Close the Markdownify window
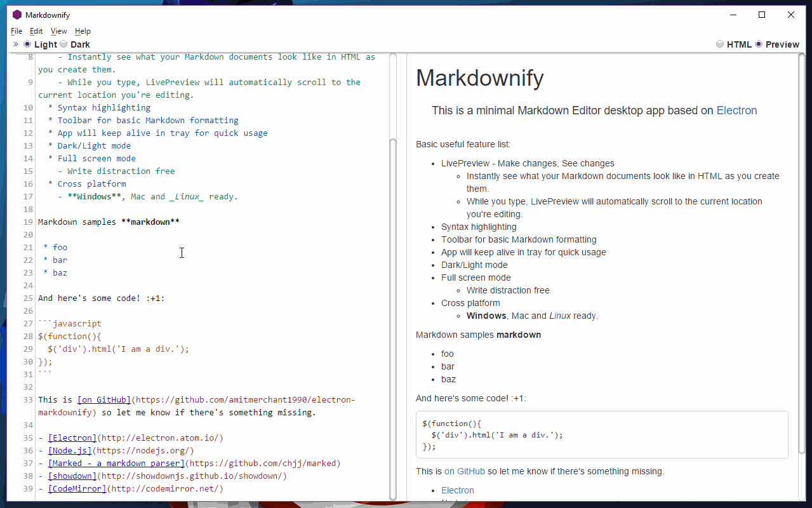The image size is (812, 508). pos(791,15)
